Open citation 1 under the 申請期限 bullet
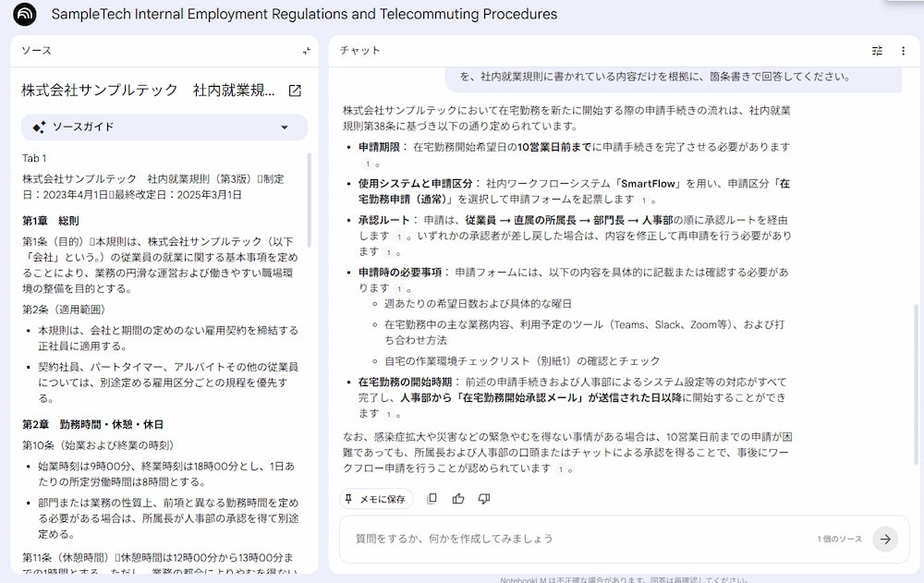 click(x=369, y=164)
